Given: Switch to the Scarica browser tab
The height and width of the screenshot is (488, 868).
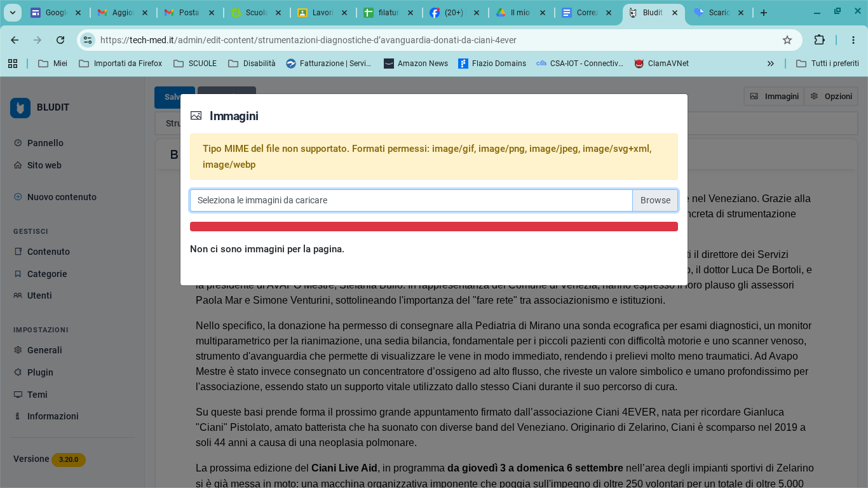Looking at the screenshot, I should (x=717, y=11).
